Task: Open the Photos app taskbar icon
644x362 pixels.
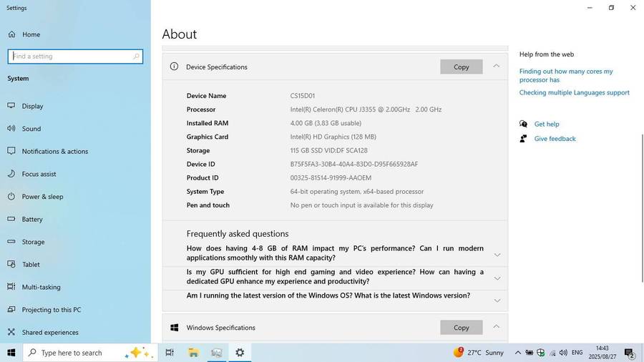Action: tap(216, 353)
